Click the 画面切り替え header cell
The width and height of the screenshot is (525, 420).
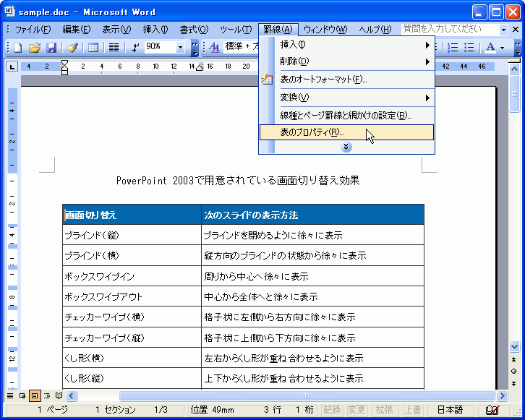click(132, 215)
